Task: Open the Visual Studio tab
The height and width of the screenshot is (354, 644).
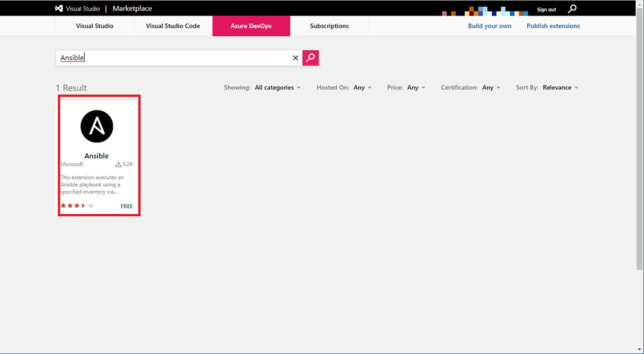Action: pos(95,26)
